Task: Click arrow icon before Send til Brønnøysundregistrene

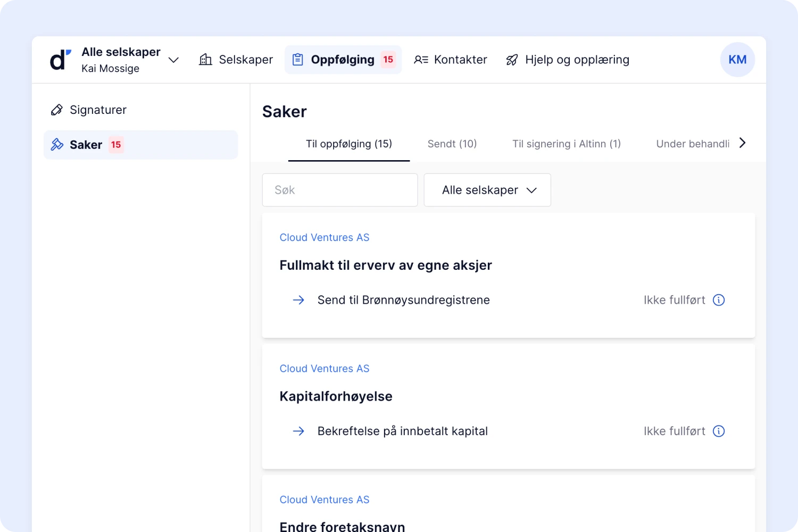Action: tap(298, 300)
